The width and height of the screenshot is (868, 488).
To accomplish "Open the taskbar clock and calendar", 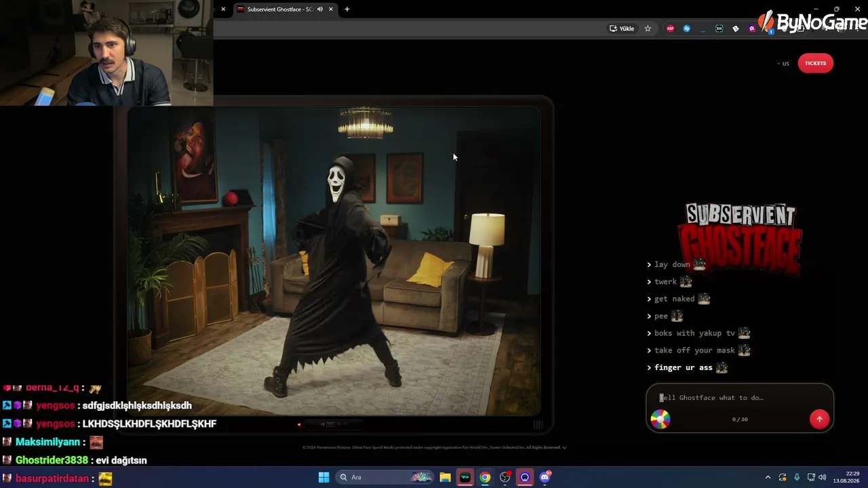I will click(x=846, y=477).
